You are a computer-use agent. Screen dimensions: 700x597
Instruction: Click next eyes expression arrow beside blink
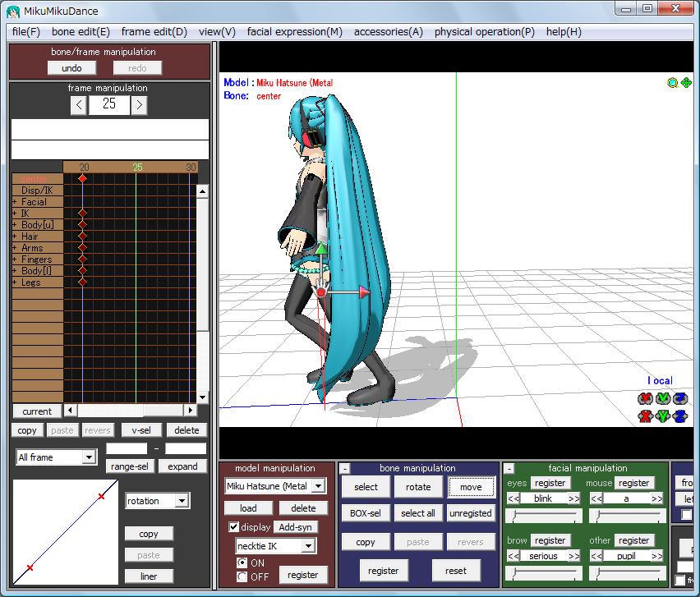(573, 498)
